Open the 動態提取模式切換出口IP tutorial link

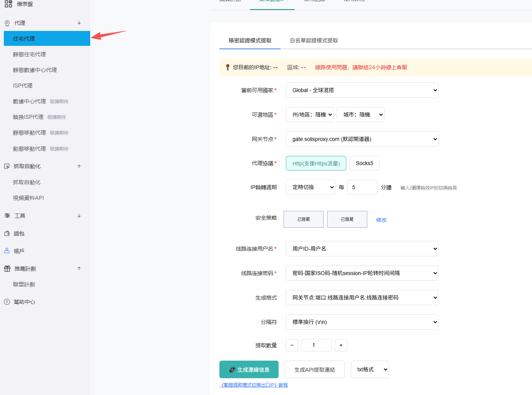click(254, 385)
